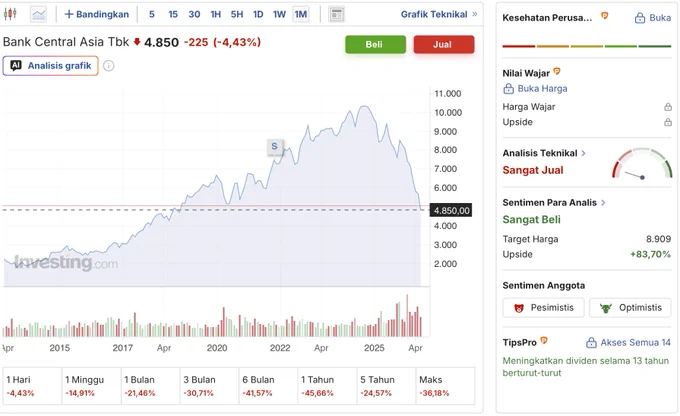The width and height of the screenshot is (680, 416).
Task: Select the 5 Tahun performance tab
Action: click(x=386, y=386)
